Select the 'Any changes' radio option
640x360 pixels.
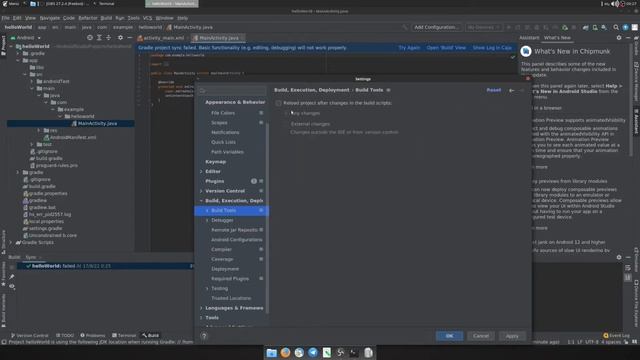click(287, 113)
